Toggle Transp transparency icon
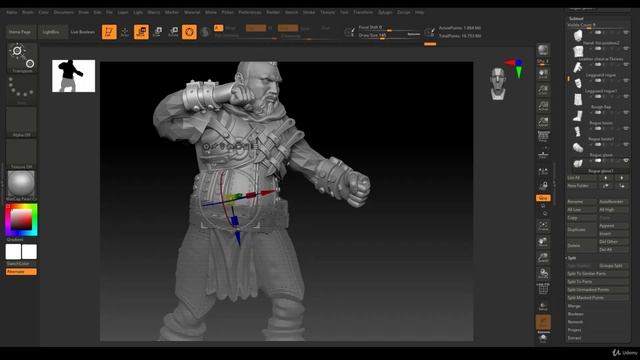This screenshot has height=360, width=640. tap(543, 306)
